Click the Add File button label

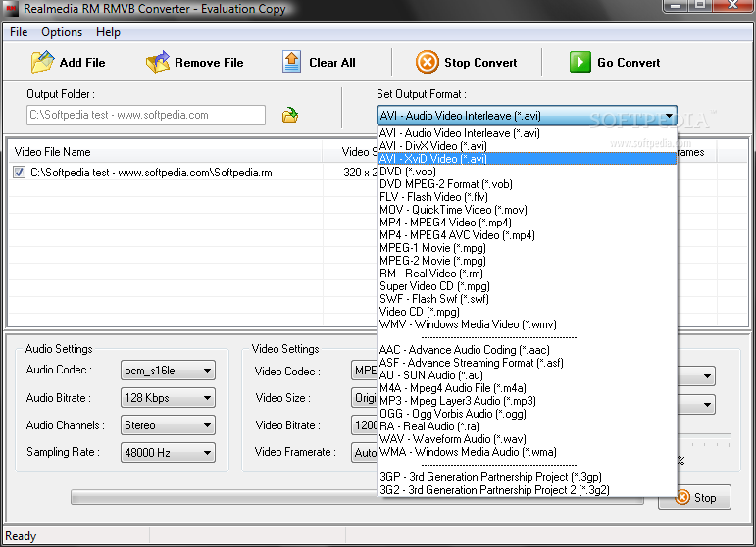pyautogui.click(x=82, y=63)
